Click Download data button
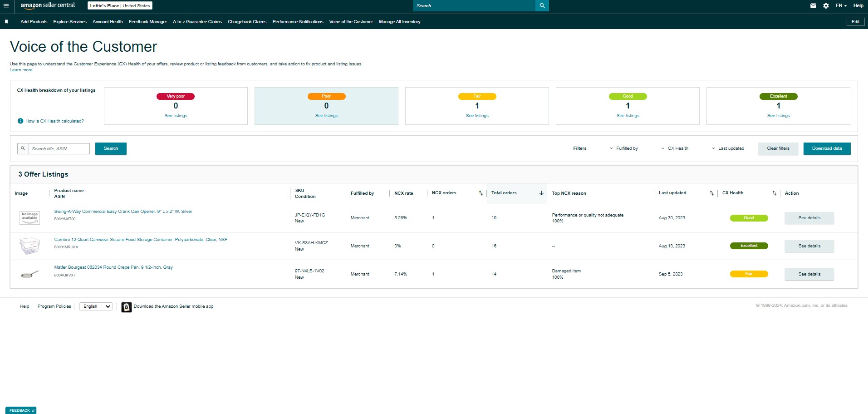Screen dimensions: 868x414 (827, 148)
